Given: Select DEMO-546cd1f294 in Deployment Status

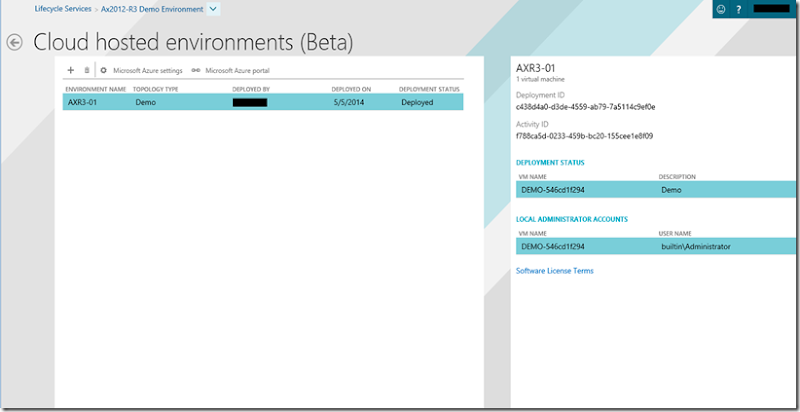Looking at the screenshot, I should pyautogui.click(x=553, y=189).
